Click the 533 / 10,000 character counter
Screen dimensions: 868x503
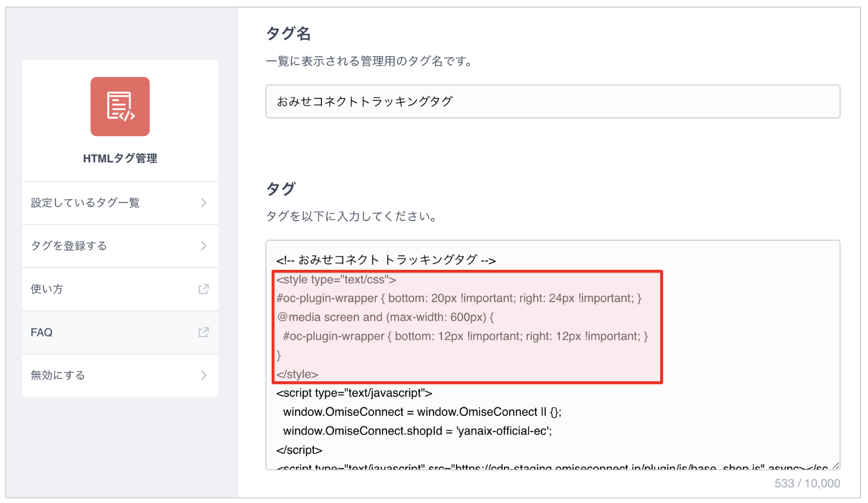[x=807, y=483]
